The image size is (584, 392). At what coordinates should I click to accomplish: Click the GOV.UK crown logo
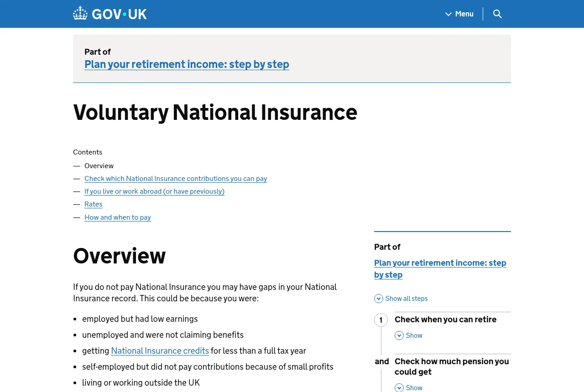80,13
